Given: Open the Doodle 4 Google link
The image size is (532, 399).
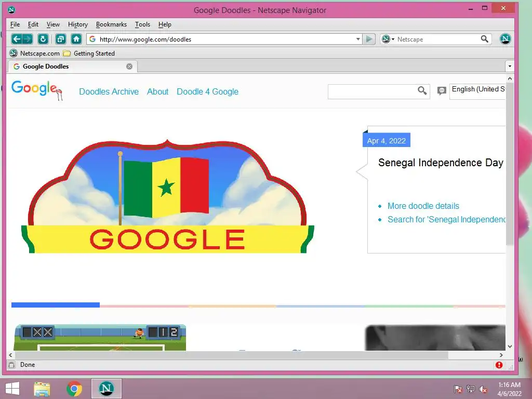Looking at the screenshot, I should (x=208, y=91).
